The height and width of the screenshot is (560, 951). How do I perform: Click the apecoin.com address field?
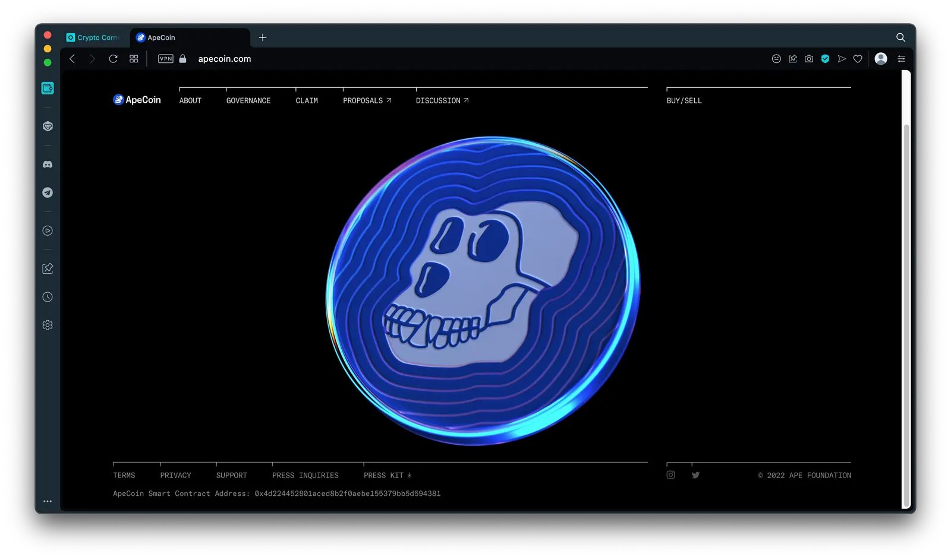pyautogui.click(x=225, y=59)
